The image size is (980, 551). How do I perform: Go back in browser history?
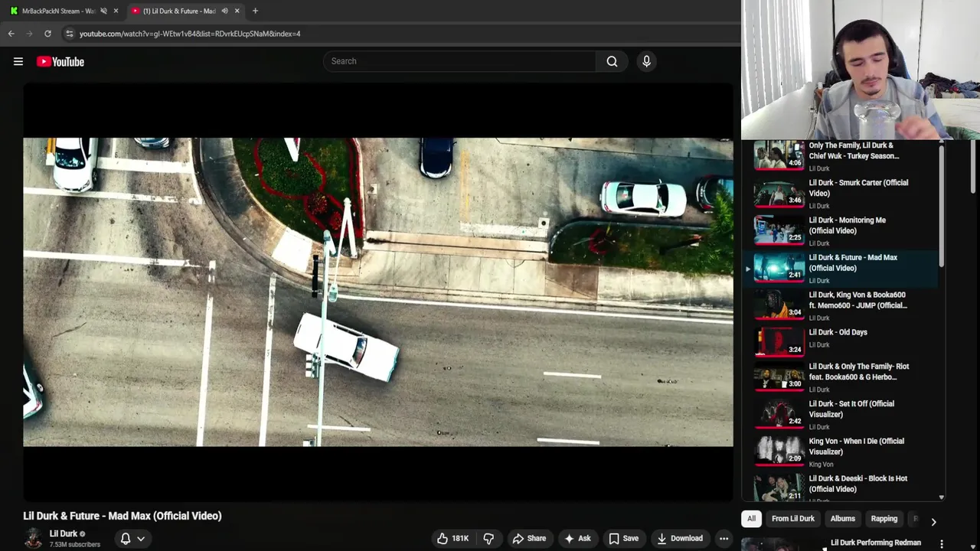(11, 34)
